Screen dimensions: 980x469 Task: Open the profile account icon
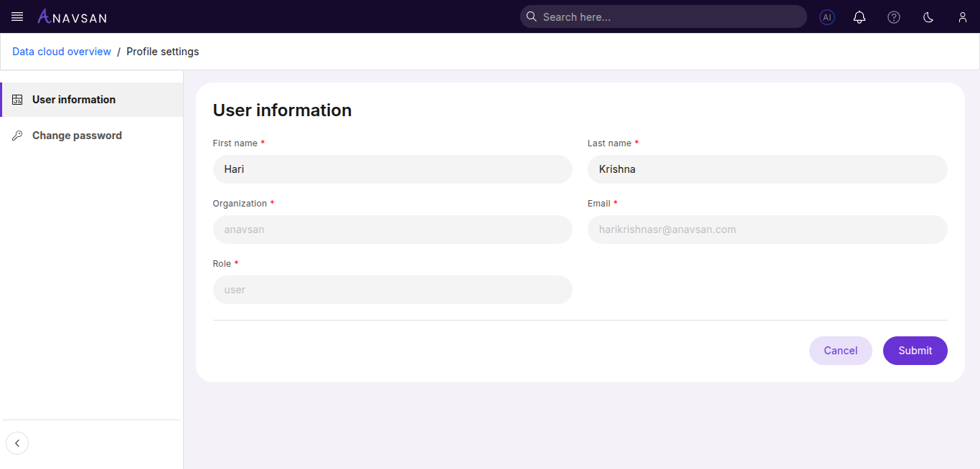[x=963, y=16]
